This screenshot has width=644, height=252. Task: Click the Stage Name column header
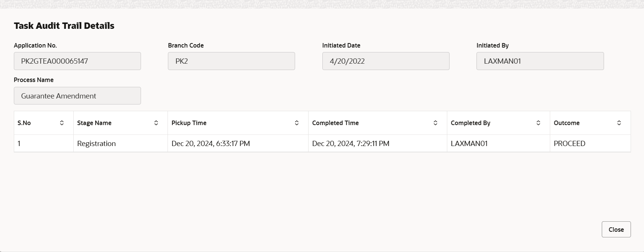(94, 123)
